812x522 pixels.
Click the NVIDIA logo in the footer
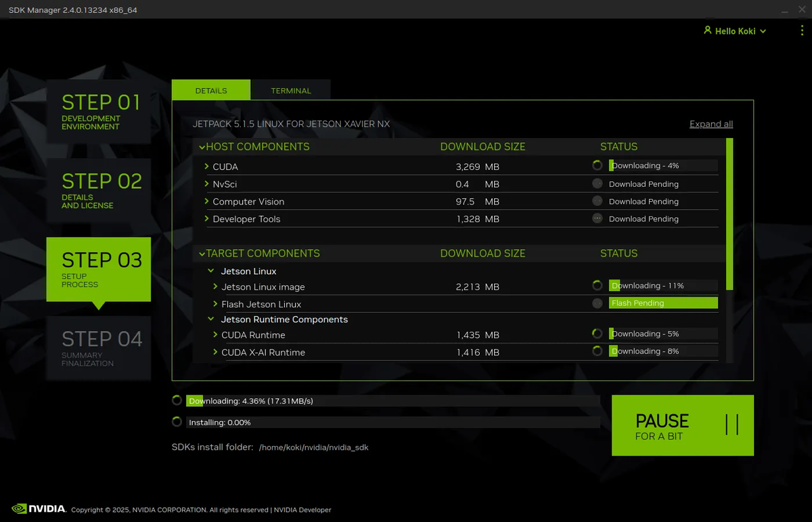[x=39, y=508]
